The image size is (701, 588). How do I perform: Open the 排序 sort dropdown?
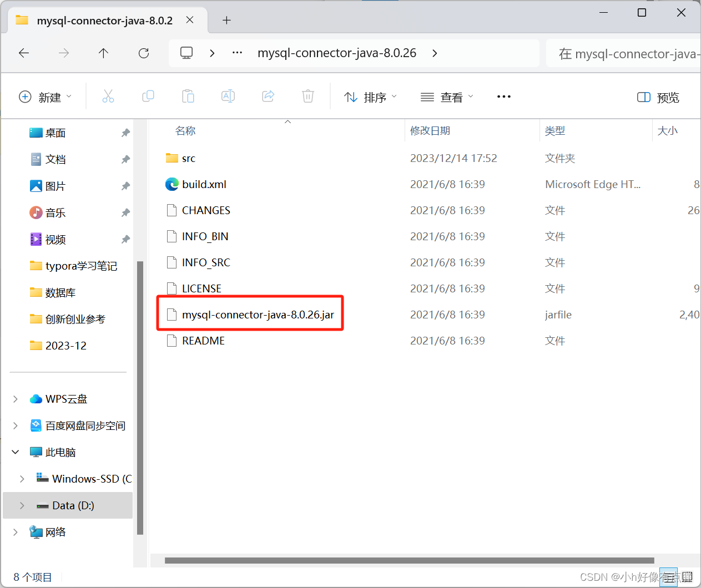pos(371,97)
